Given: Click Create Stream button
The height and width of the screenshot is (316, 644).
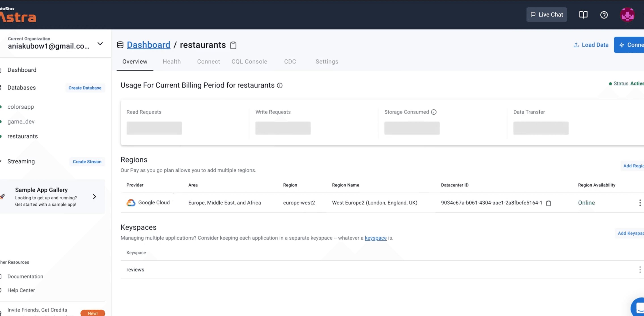Looking at the screenshot, I should (x=87, y=162).
